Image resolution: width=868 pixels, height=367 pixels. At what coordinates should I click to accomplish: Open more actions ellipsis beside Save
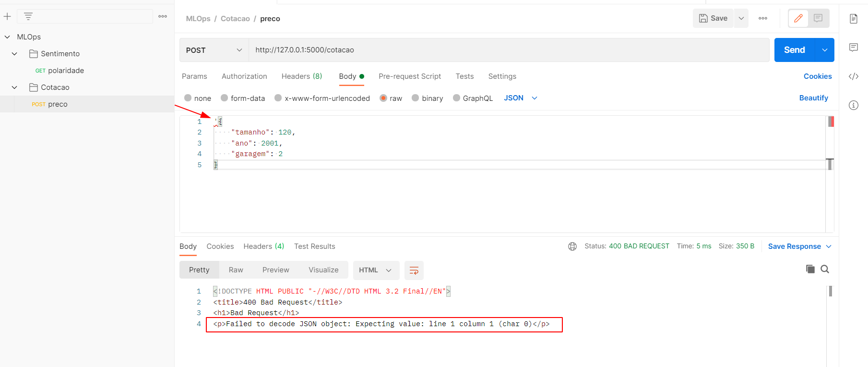tap(763, 18)
